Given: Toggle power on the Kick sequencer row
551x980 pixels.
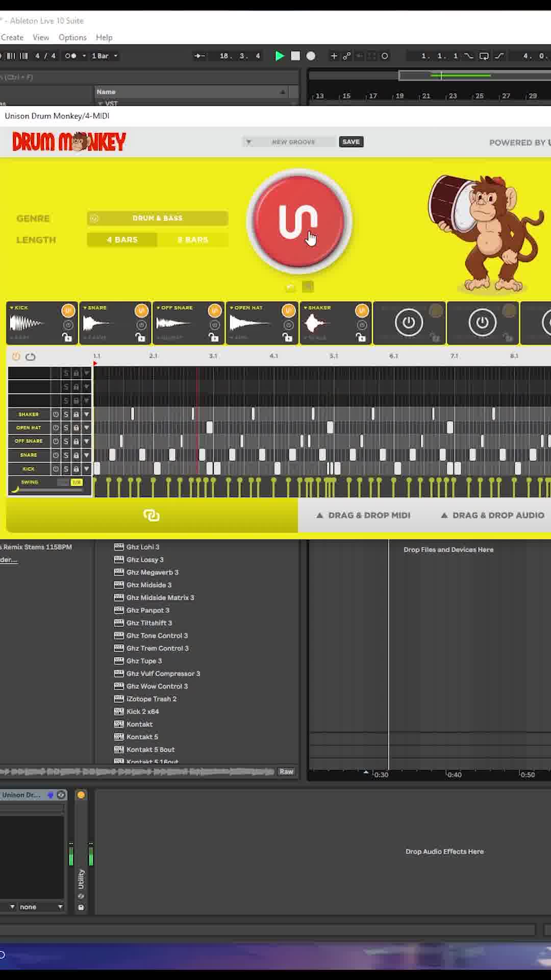Looking at the screenshot, I should (x=56, y=469).
